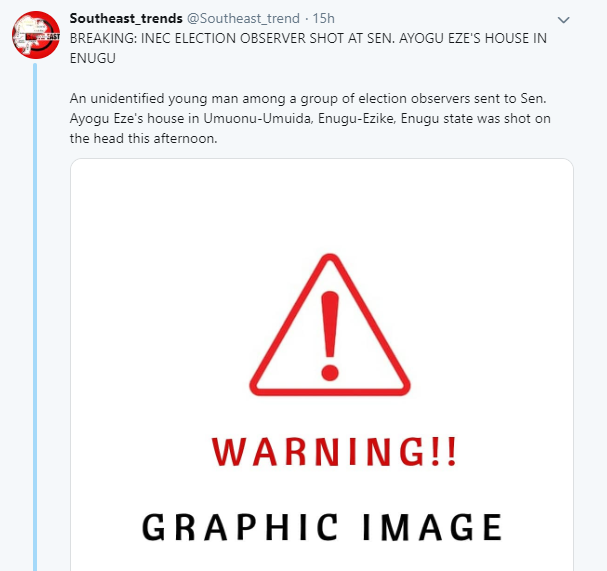The height and width of the screenshot is (571, 607).
Task: Click the red warning triangle icon
Action: click(330, 325)
